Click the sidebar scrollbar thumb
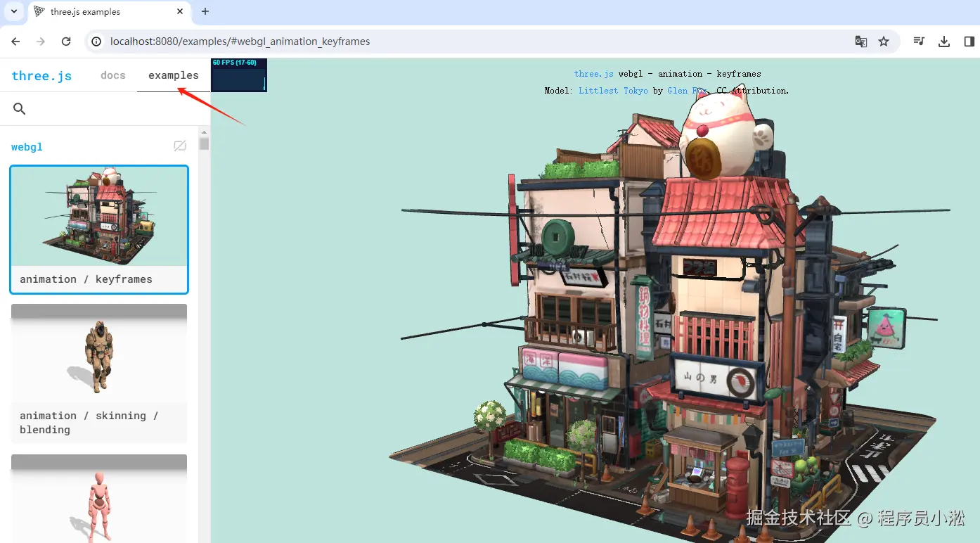Screen dimensions: 980x543 pos(204,144)
